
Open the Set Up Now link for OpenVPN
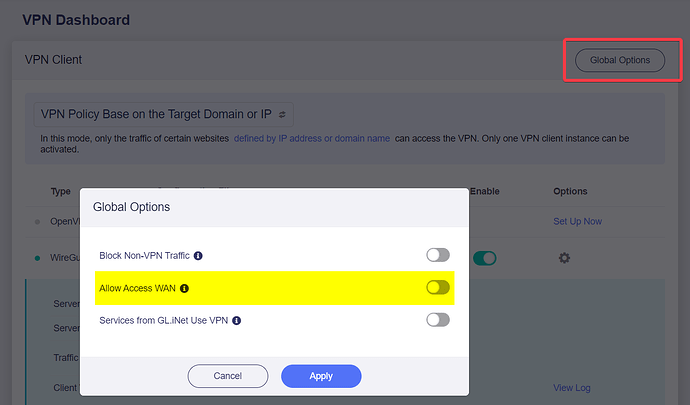coord(577,221)
